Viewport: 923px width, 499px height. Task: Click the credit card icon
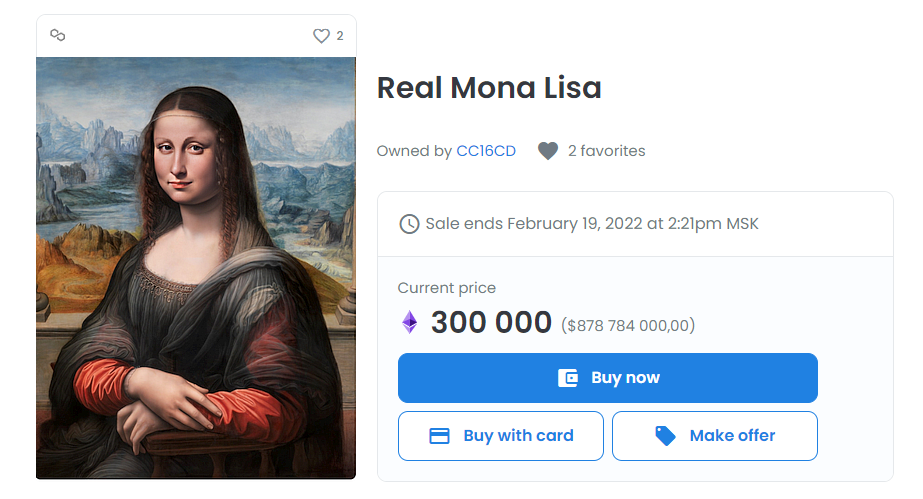coord(439,436)
